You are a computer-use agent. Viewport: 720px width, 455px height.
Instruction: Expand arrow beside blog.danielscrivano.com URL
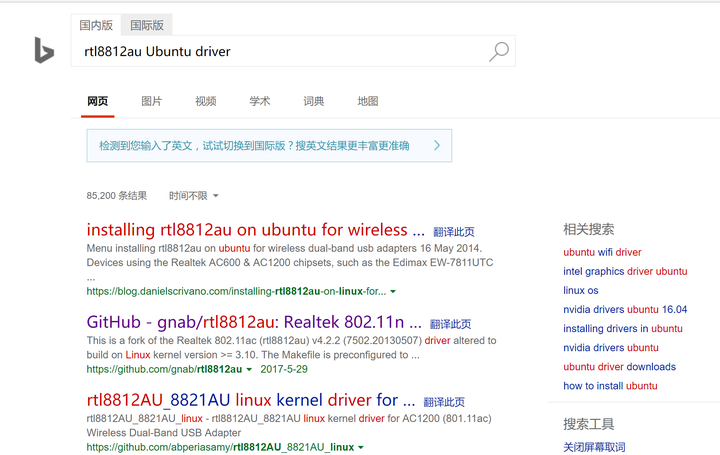click(393, 292)
